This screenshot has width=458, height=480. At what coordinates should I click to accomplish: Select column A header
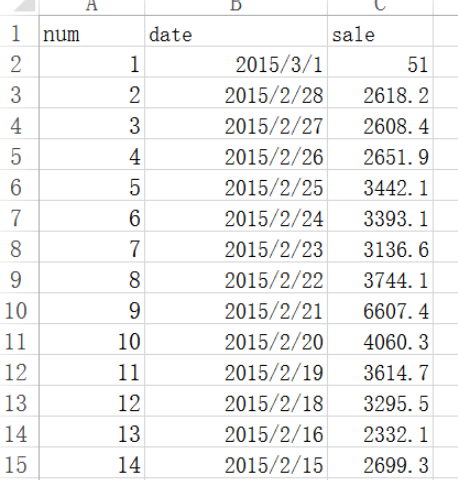(x=92, y=7)
